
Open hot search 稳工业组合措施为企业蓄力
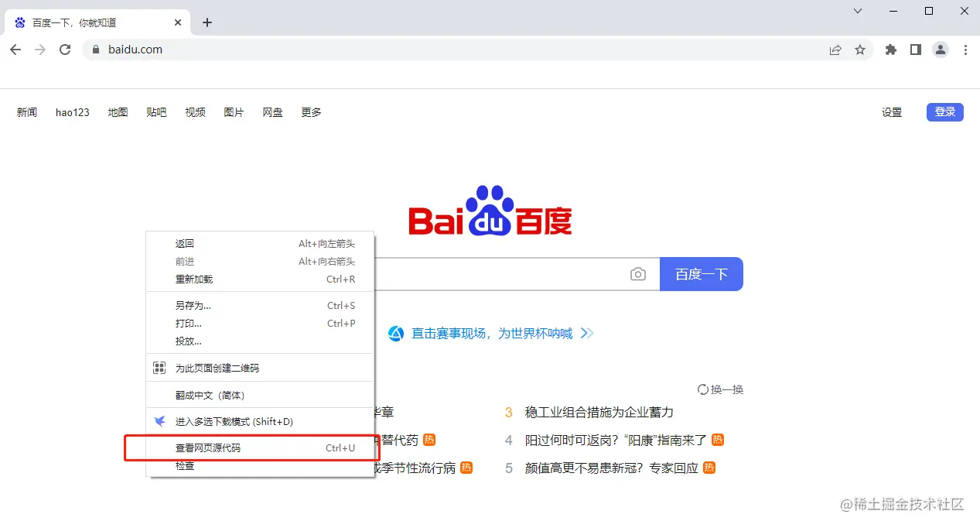(599, 412)
